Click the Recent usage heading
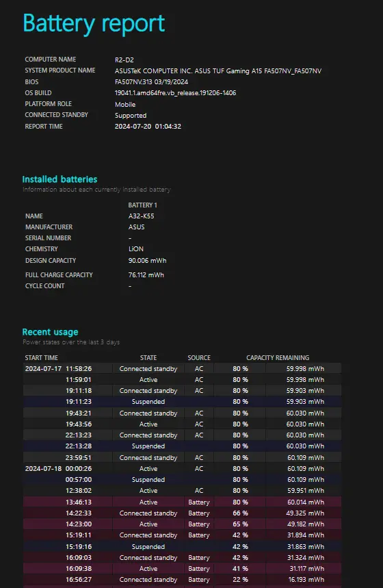This screenshot has width=383, height=588. tap(50, 332)
